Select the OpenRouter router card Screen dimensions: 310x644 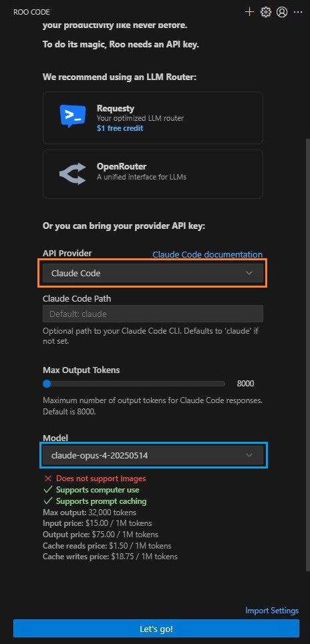153,174
